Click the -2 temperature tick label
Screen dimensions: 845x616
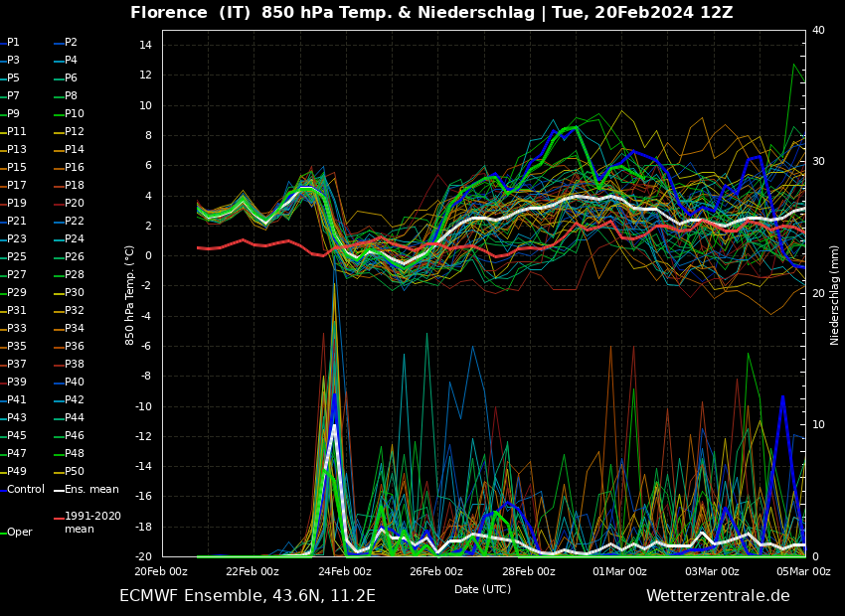tap(146, 285)
